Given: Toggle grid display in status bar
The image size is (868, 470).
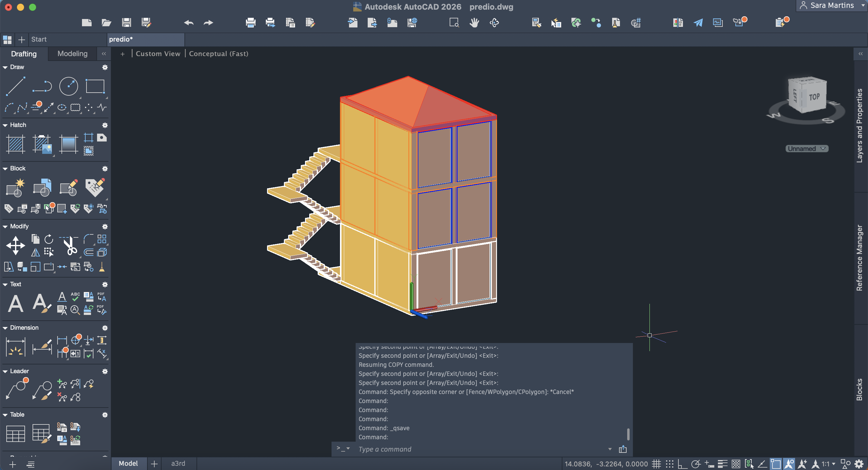Looking at the screenshot, I should click(x=656, y=464).
